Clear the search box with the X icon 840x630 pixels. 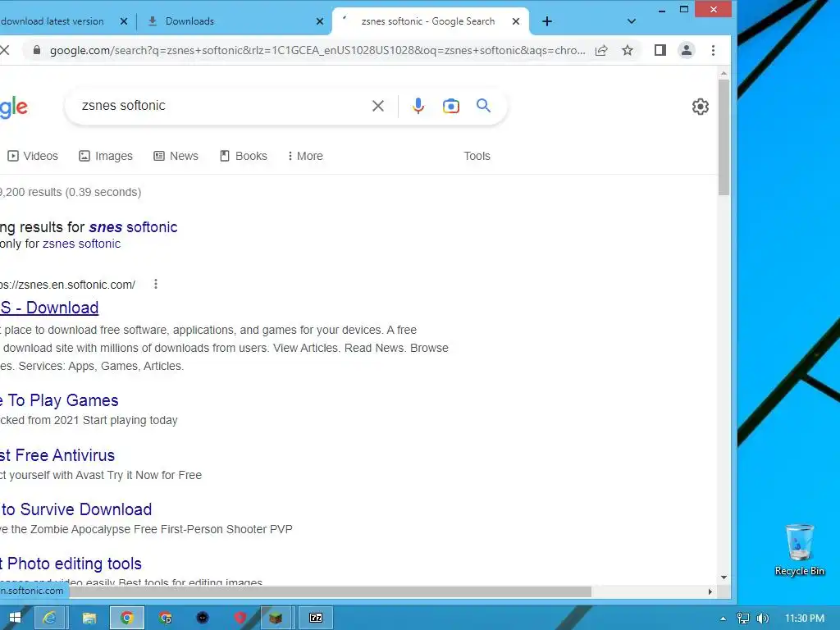(377, 106)
